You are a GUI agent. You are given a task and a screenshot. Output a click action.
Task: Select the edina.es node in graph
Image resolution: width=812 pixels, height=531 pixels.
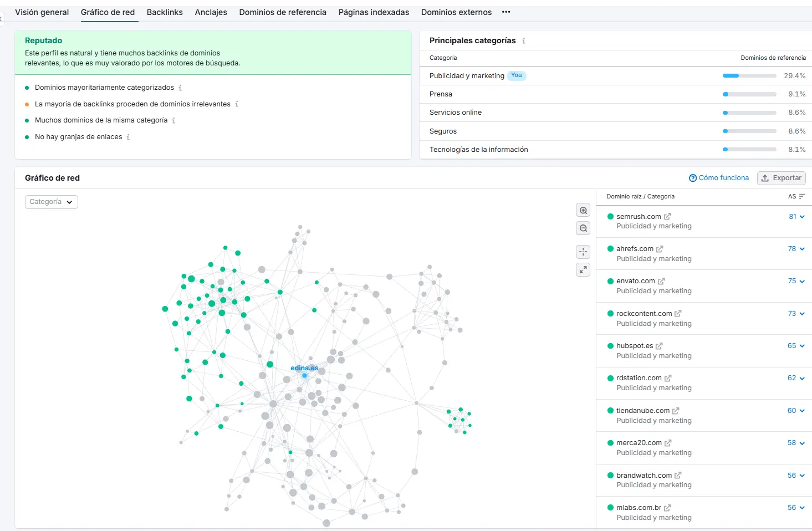coord(304,375)
